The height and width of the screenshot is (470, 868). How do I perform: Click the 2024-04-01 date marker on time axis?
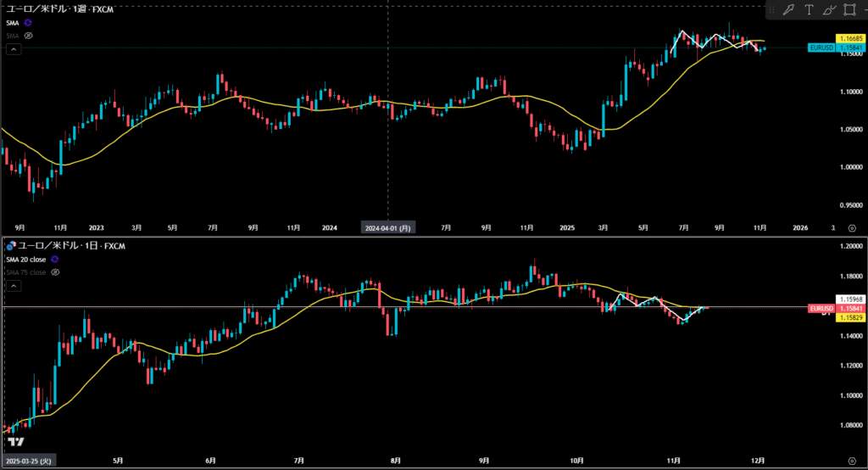[x=387, y=227]
